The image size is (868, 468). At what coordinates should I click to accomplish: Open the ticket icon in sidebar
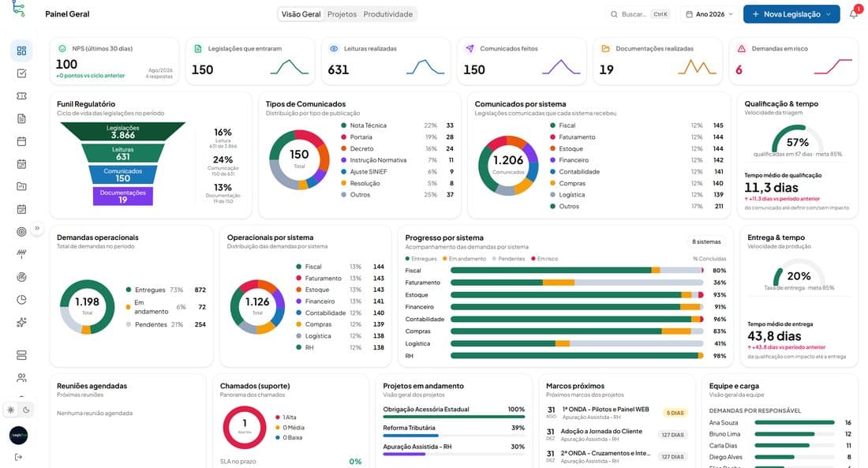(x=21, y=96)
